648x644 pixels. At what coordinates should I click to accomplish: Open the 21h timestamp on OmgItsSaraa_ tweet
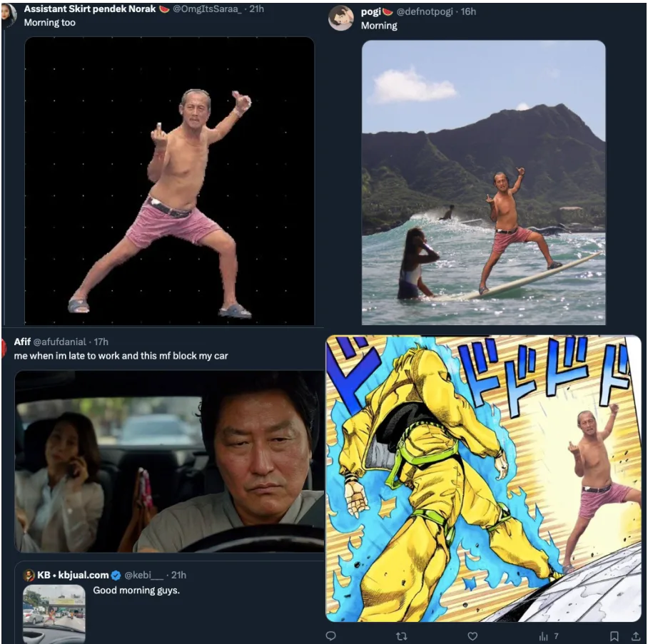pos(257,9)
